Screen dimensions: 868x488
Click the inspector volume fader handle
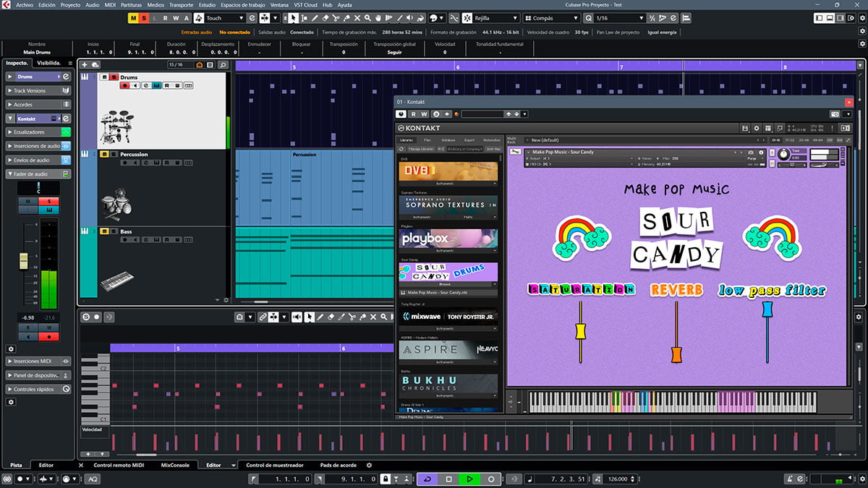coord(22,261)
